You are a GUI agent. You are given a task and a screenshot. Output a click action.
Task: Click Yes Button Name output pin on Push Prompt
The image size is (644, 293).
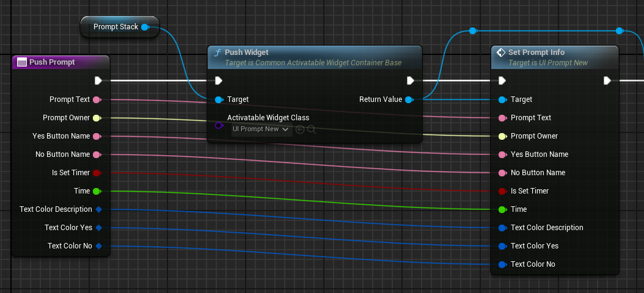point(97,136)
